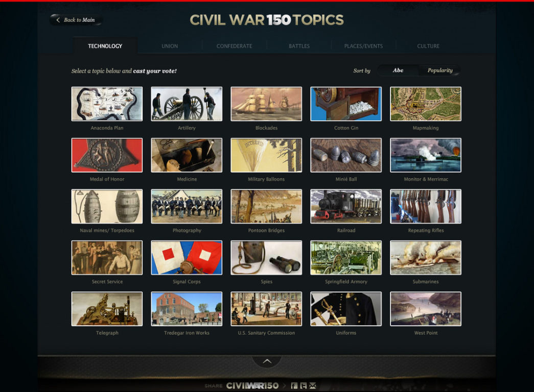This screenshot has width=534, height=392.
Task: Select the Battles tab
Action: click(299, 46)
